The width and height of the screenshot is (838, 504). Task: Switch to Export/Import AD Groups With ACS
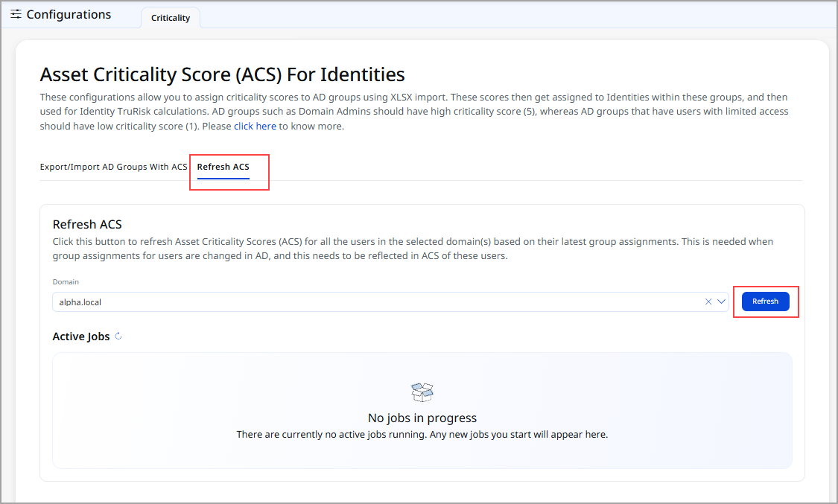pyautogui.click(x=113, y=167)
